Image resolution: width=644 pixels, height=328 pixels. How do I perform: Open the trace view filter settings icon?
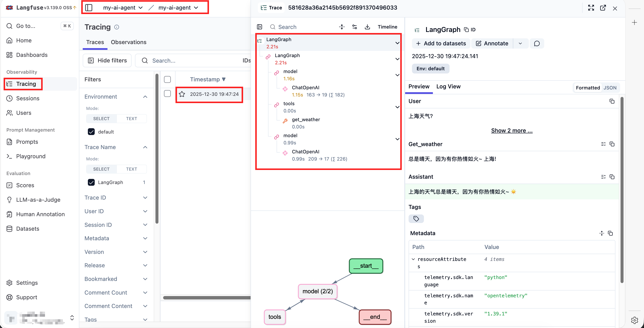(354, 27)
